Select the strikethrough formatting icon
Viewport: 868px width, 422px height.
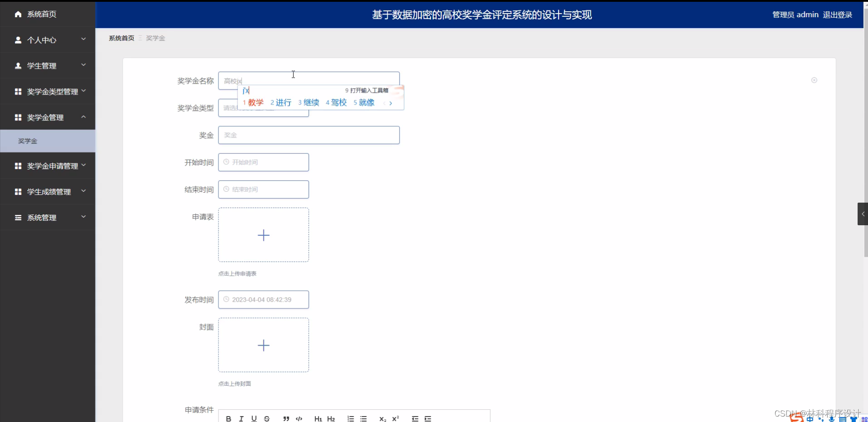tap(267, 418)
